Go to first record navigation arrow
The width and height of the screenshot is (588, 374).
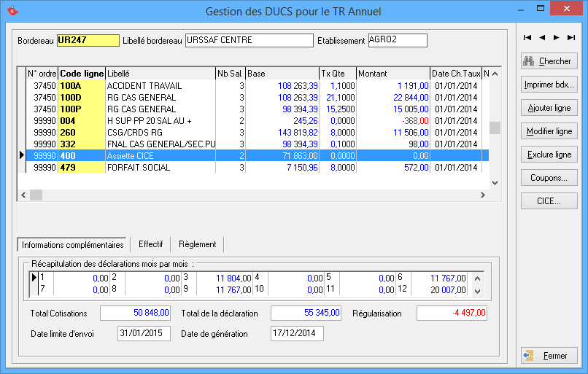[527, 37]
